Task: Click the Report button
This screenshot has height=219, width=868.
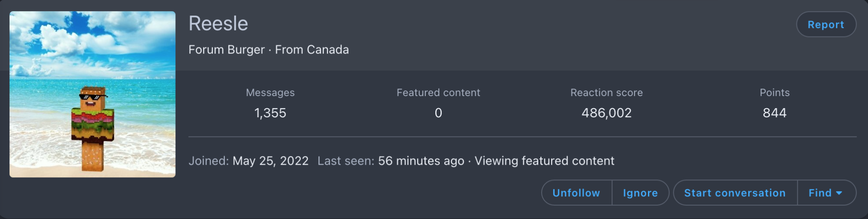Action: [x=826, y=24]
